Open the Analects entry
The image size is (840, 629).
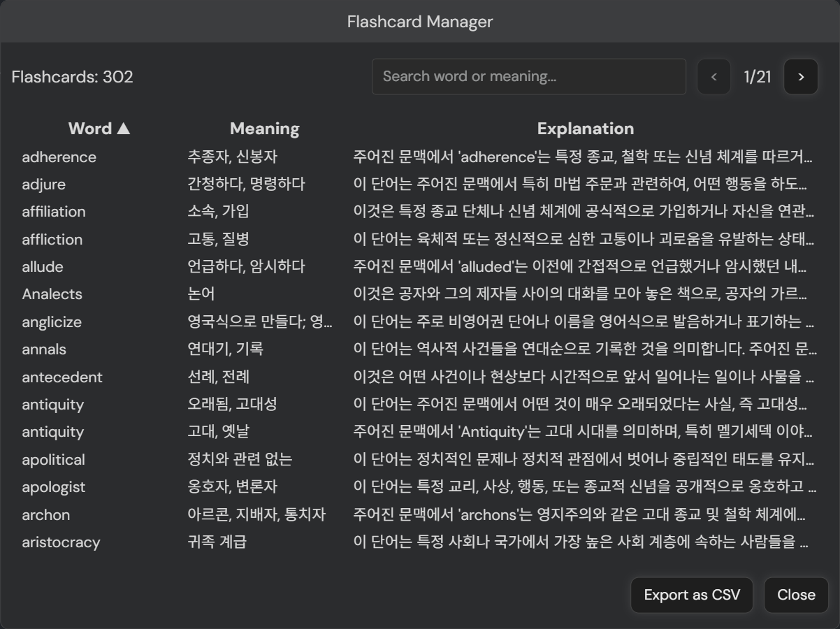pos(52,294)
